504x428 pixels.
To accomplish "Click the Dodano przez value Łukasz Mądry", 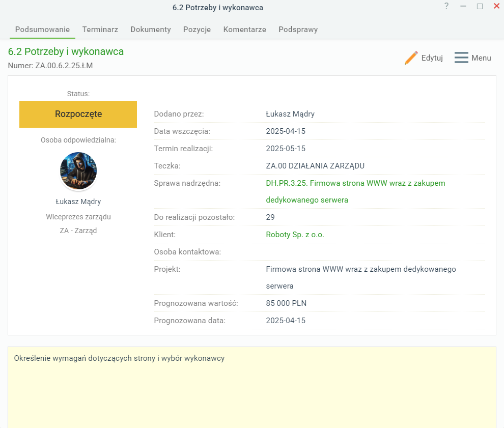I will point(290,114).
